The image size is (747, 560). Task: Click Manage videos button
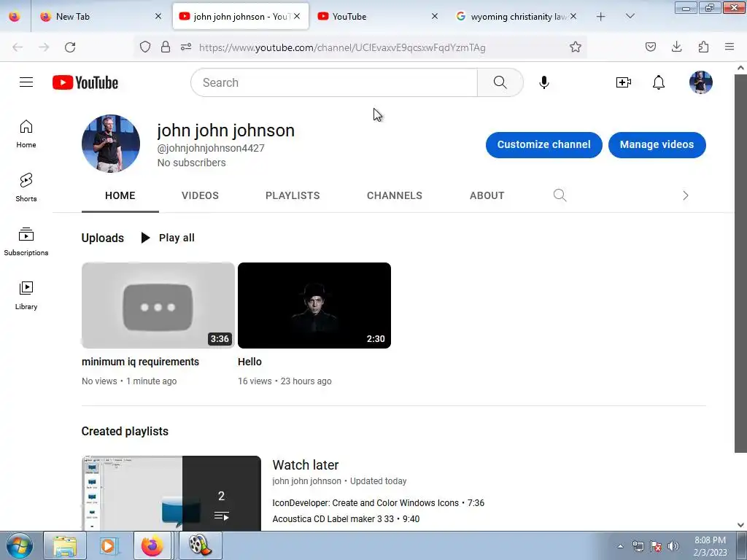[657, 145]
